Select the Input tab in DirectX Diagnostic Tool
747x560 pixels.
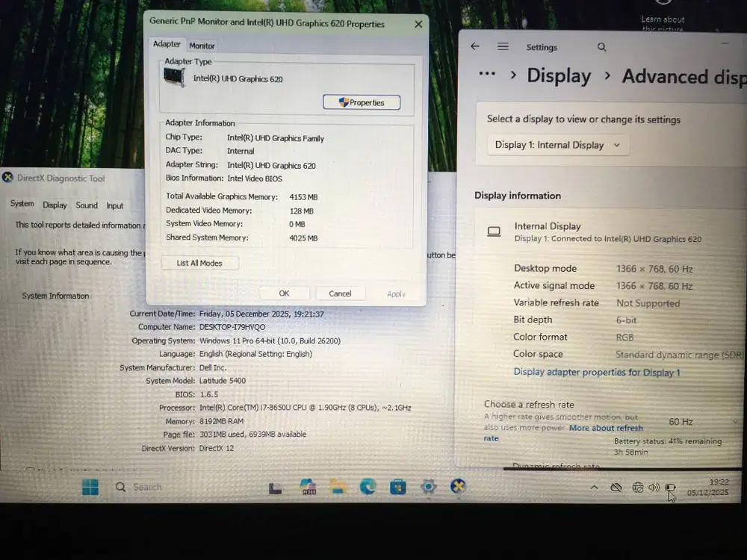click(x=115, y=205)
